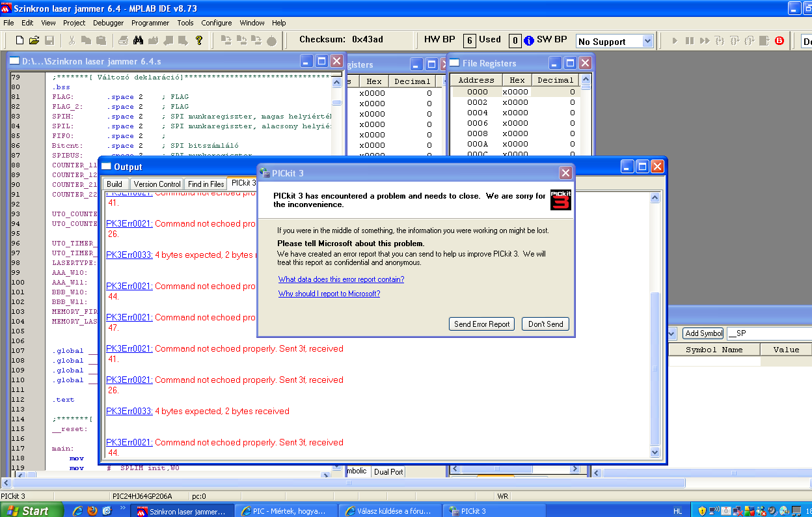Open the software breakpoint No Support dropdown

point(647,41)
